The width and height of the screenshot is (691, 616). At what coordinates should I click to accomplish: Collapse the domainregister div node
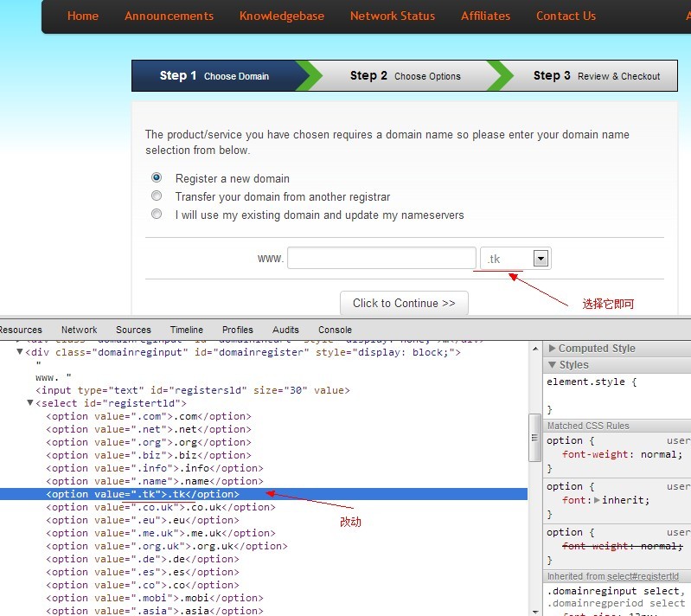(x=19, y=352)
